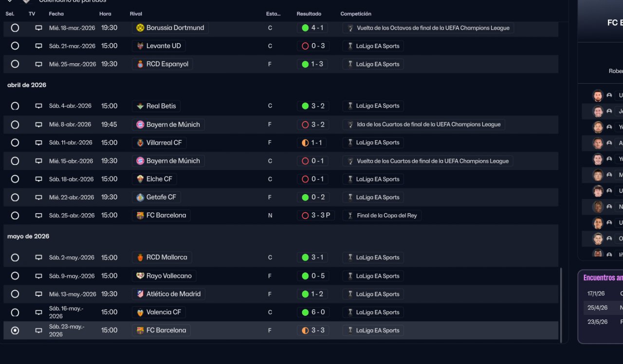Screen dimensions: 623x364
Task: Select the Levante UD match radio button
Action: (x=15, y=46)
